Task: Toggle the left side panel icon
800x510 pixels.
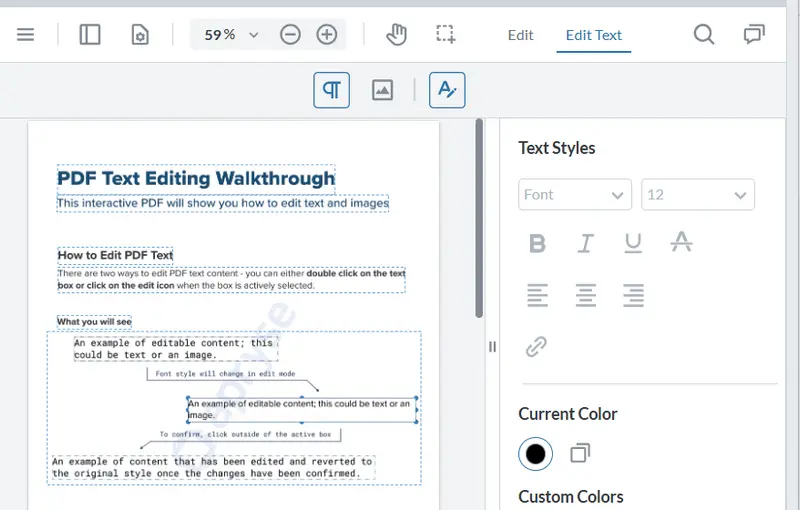Action: click(90, 35)
